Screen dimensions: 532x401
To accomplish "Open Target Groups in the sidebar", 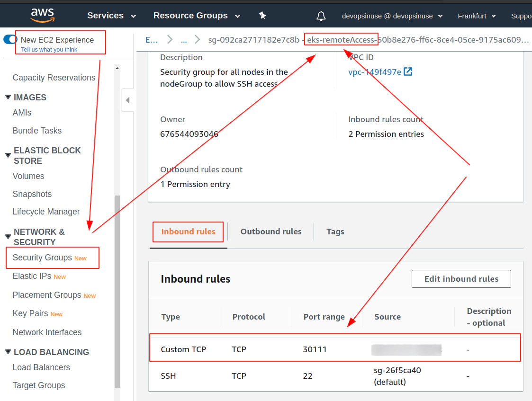I will 39,385.
